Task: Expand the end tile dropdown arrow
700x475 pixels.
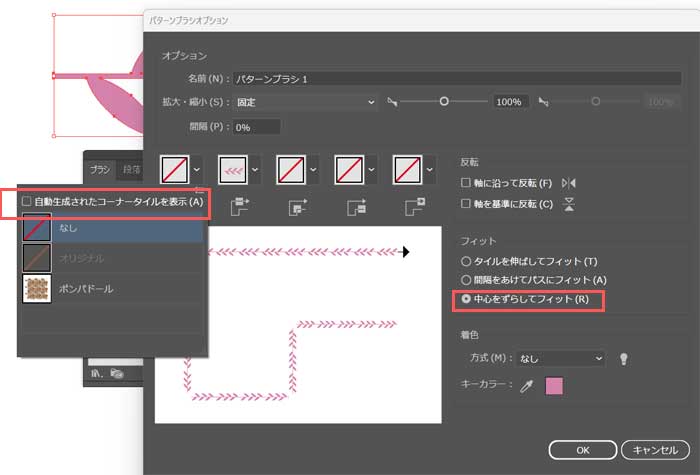Action: tap(429, 170)
